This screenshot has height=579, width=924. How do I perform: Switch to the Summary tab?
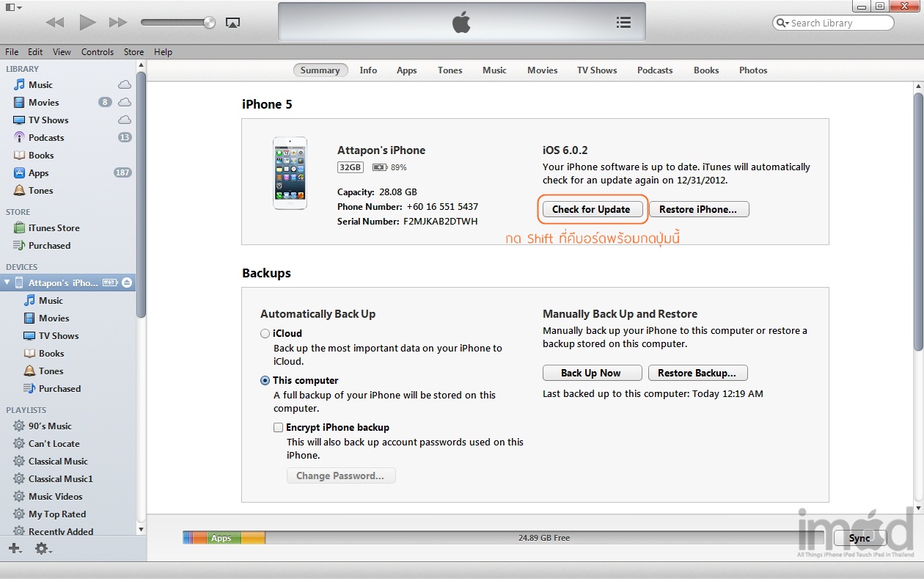[320, 70]
